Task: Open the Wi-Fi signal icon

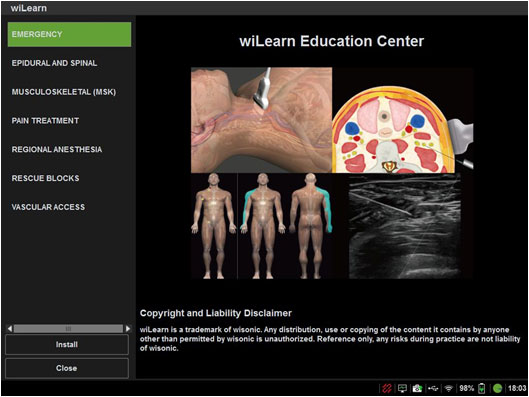Action: coord(448,388)
